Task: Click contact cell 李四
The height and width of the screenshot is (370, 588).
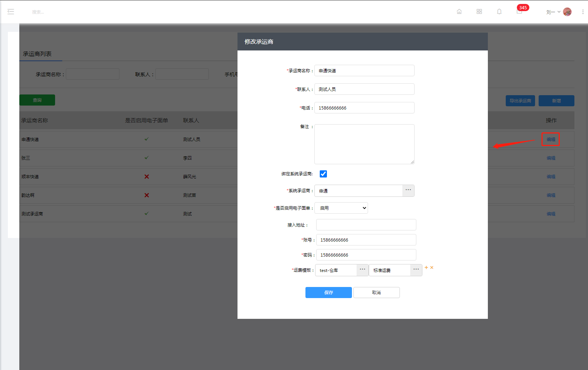Action: [187, 158]
